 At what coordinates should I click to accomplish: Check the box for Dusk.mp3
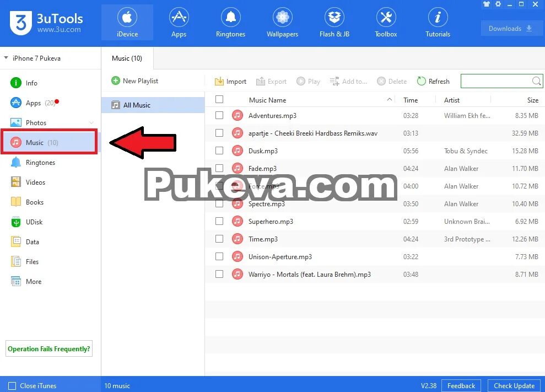219,151
